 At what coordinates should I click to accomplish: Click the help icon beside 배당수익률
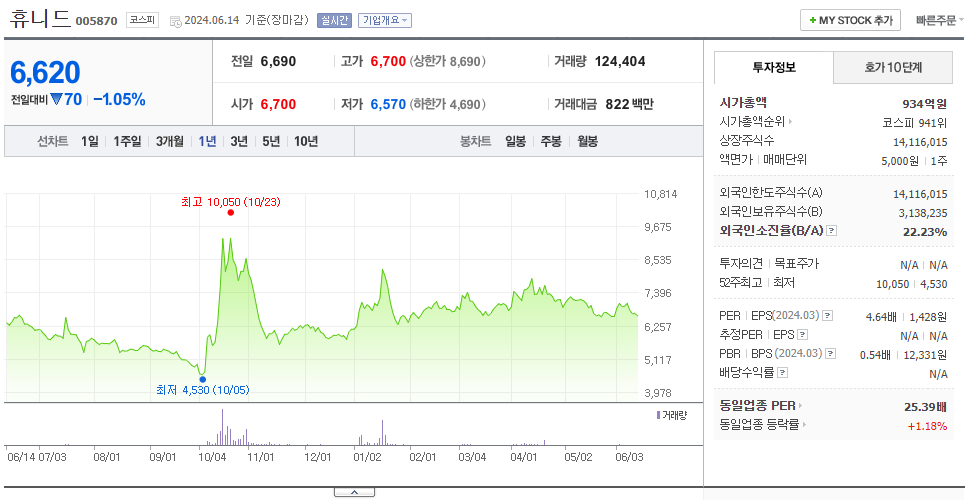[x=783, y=373]
